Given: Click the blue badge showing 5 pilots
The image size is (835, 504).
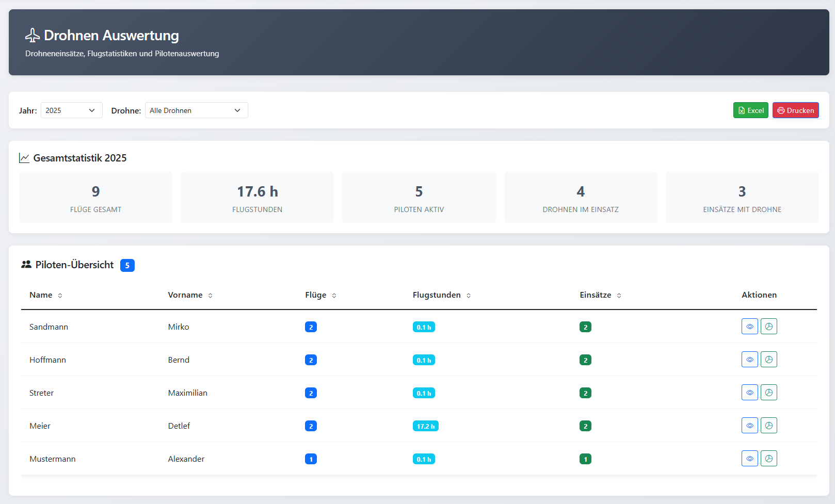Looking at the screenshot, I should pos(127,265).
